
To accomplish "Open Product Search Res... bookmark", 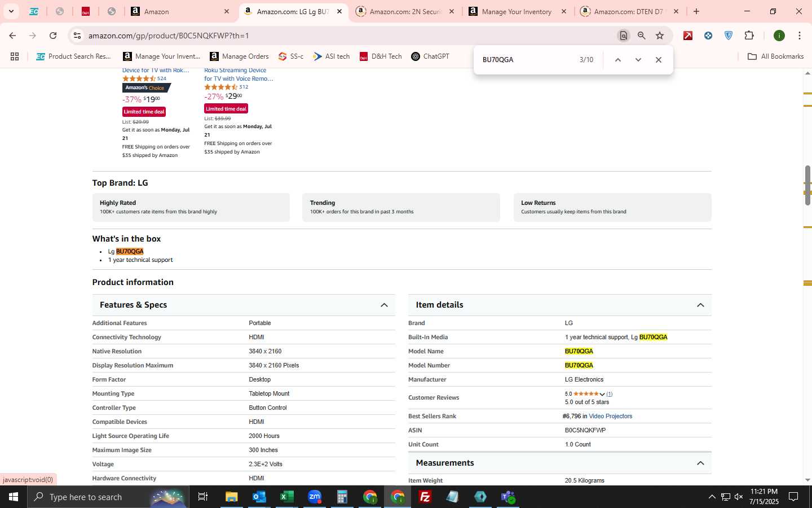I will [x=73, y=56].
